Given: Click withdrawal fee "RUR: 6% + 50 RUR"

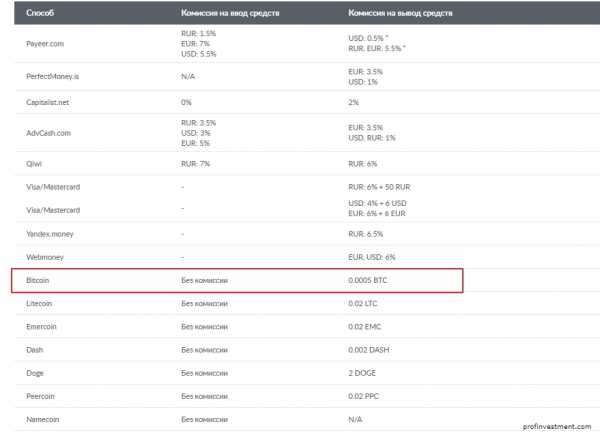Looking at the screenshot, I should pyautogui.click(x=379, y=187).
